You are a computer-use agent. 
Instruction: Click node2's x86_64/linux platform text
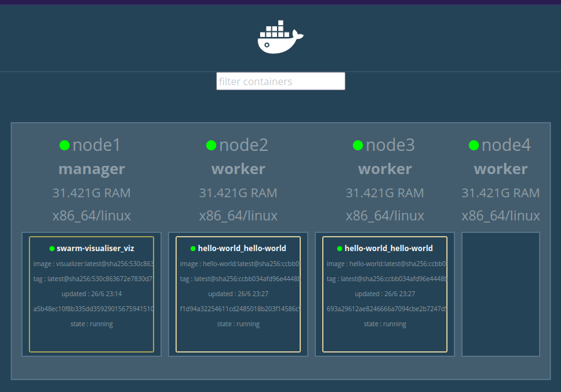238,216
